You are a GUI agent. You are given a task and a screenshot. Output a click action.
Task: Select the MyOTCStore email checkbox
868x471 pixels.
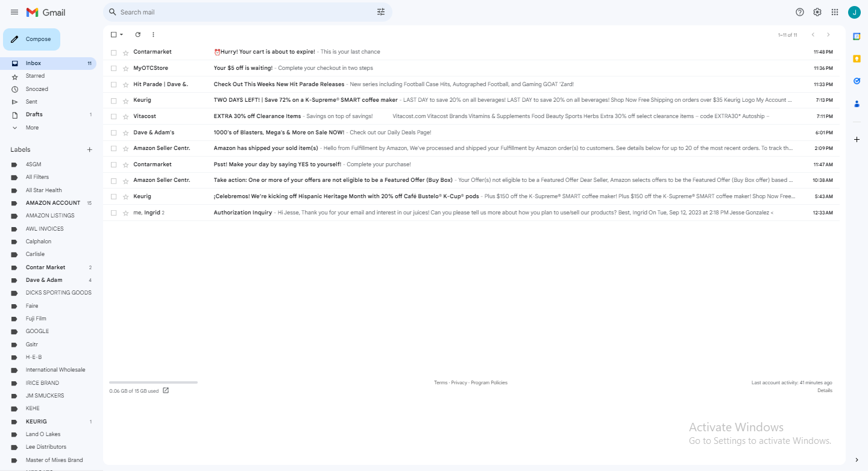[113, 69]
